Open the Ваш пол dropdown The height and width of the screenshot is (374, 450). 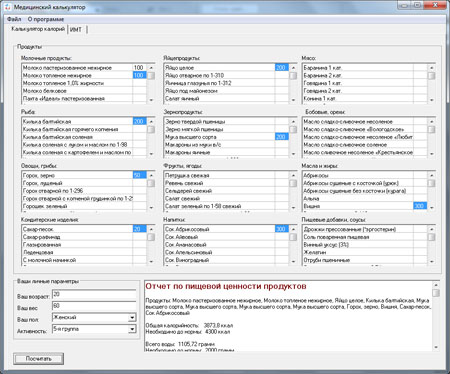132,318
